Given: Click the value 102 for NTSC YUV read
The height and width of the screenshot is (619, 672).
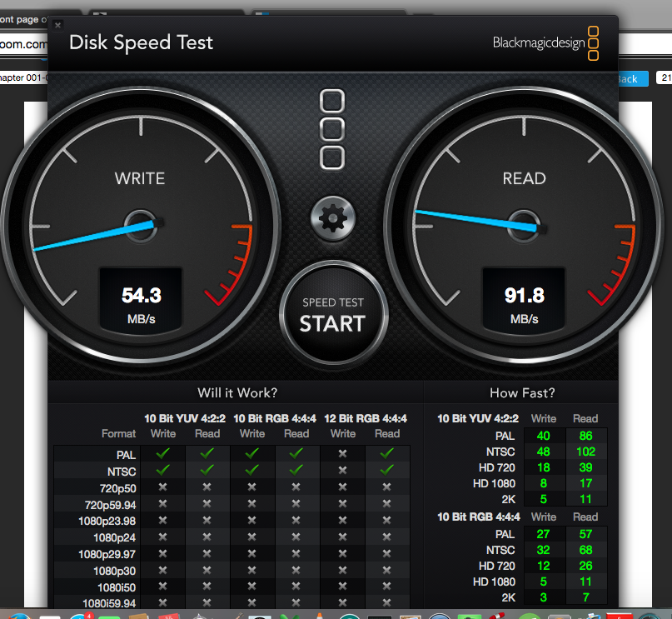Looking at the screenshot, I should point(585,452).
